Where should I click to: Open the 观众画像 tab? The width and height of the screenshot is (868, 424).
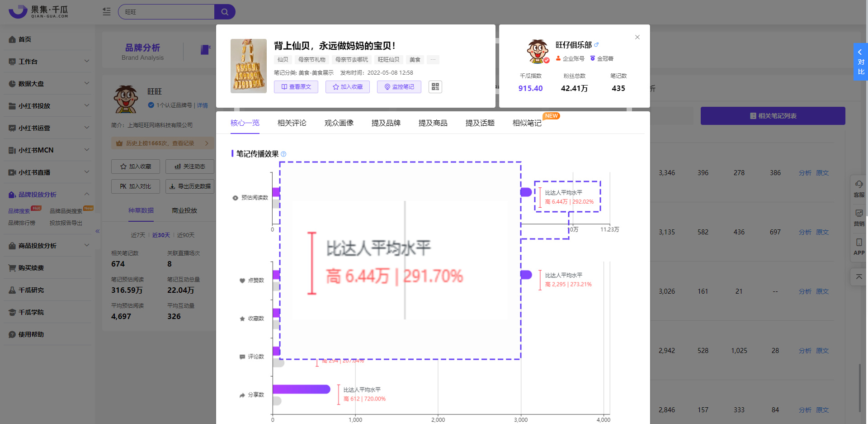[x=339, y=123]
